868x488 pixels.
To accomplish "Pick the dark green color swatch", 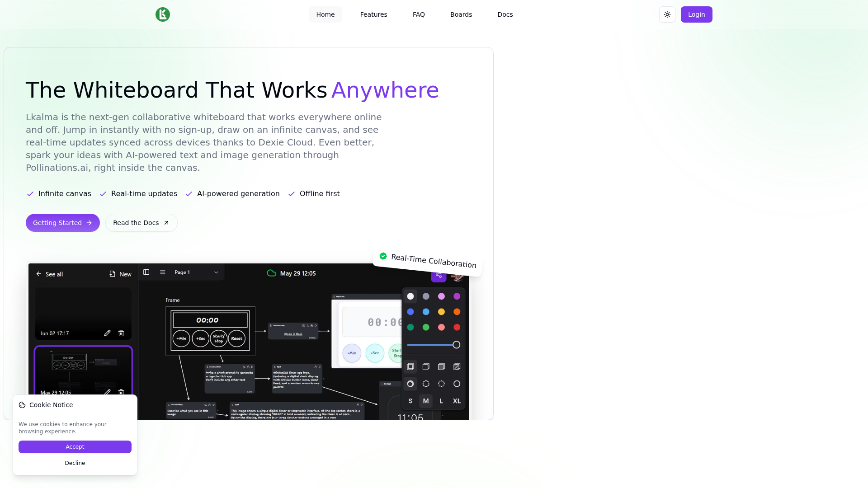I will coord(410,327).
